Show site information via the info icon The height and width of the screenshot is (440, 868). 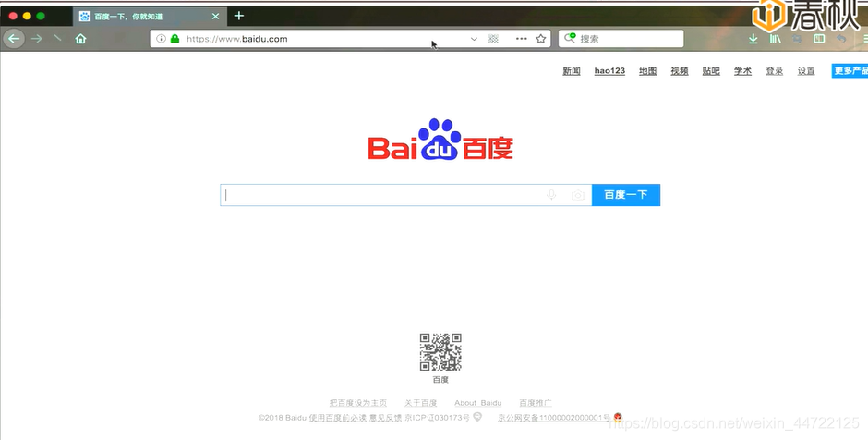(161, 39)
